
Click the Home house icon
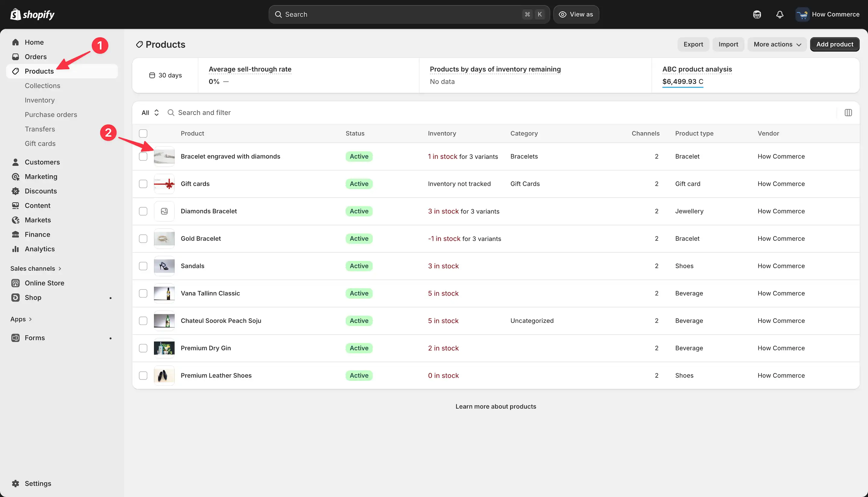(x=15, y=42)
